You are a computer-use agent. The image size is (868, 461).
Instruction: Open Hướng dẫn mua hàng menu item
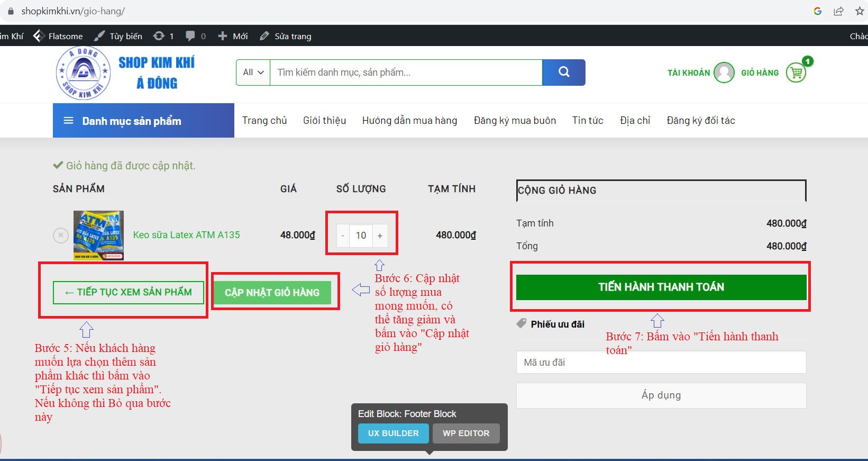409,121
